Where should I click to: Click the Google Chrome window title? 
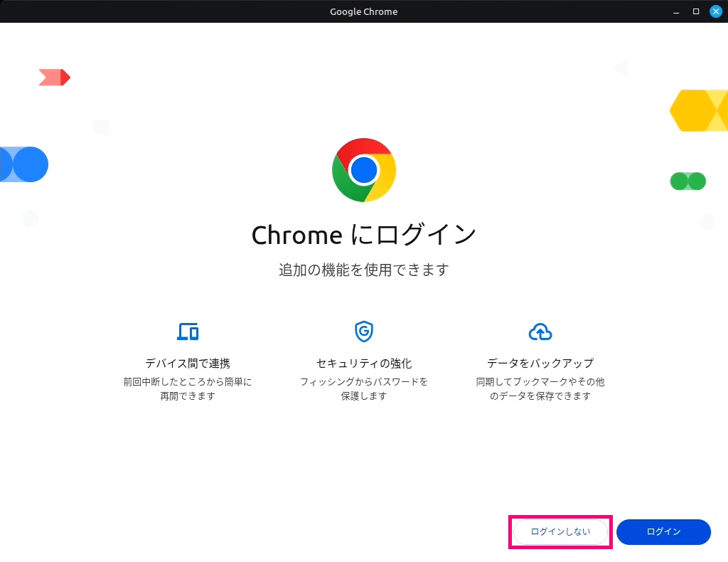click(x=364, y=11)
